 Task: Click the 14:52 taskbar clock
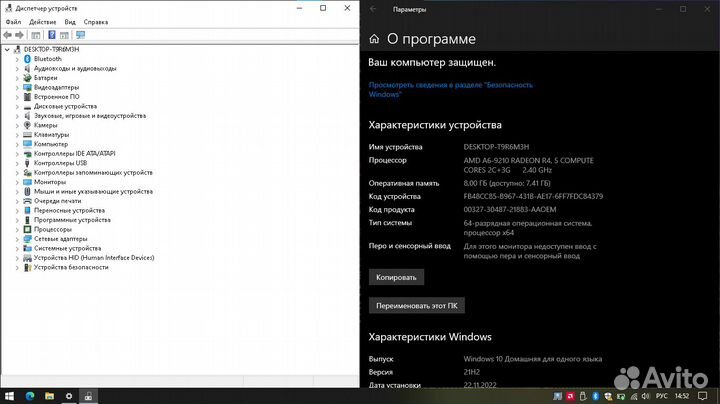click(x=682, y=396)
